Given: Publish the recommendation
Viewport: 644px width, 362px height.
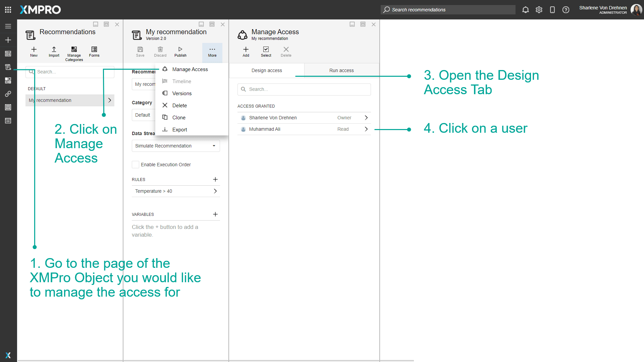Looking at the screenshot, I should (180, 51).
